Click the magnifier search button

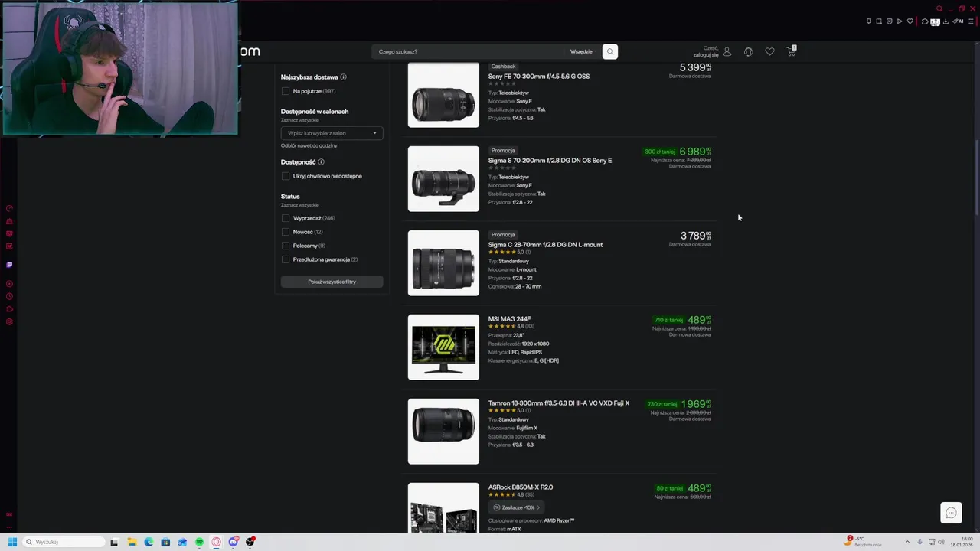[x=610, y=51]
